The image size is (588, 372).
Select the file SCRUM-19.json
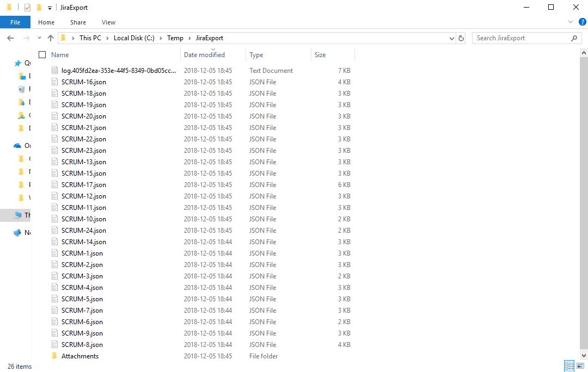(84, 105)
